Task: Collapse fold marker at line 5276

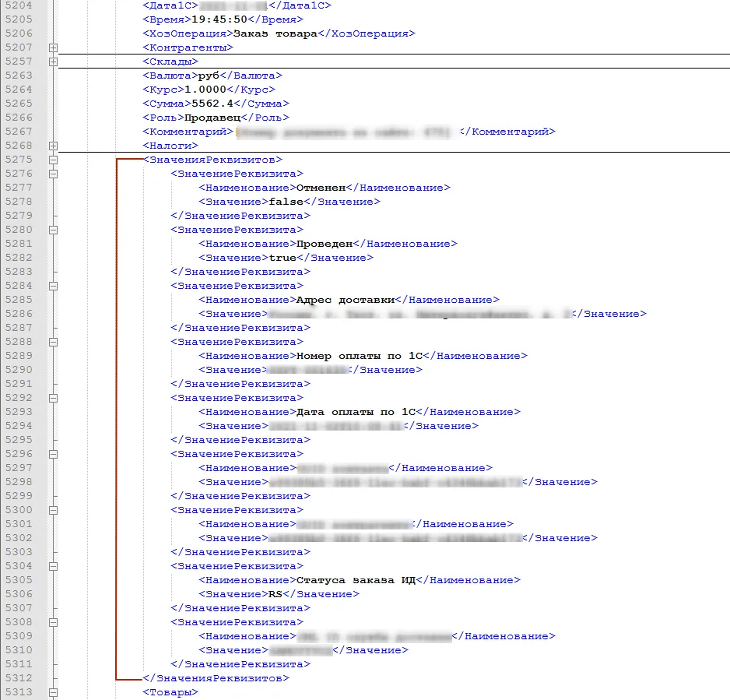Action: (x=53, y=174)
